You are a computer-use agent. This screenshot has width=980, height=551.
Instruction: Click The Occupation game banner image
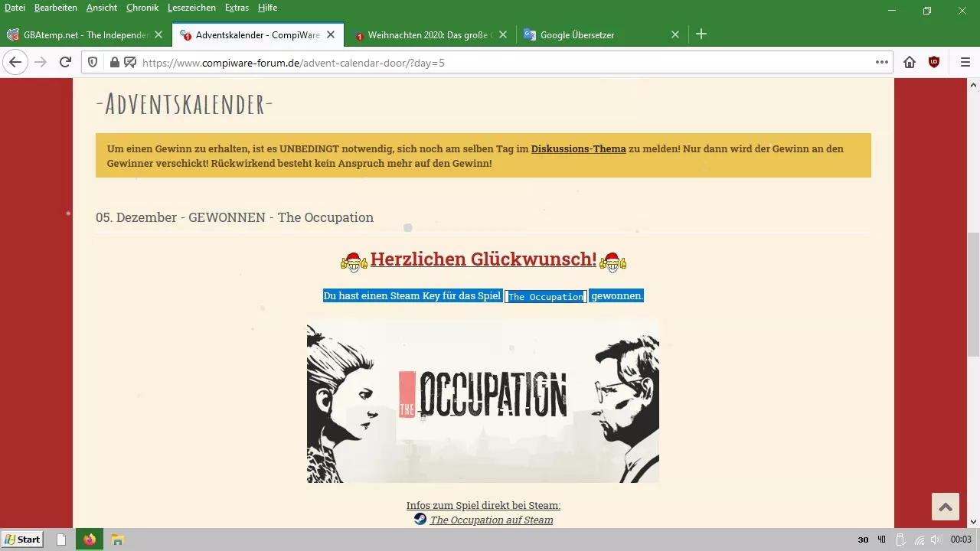point(482,400)
